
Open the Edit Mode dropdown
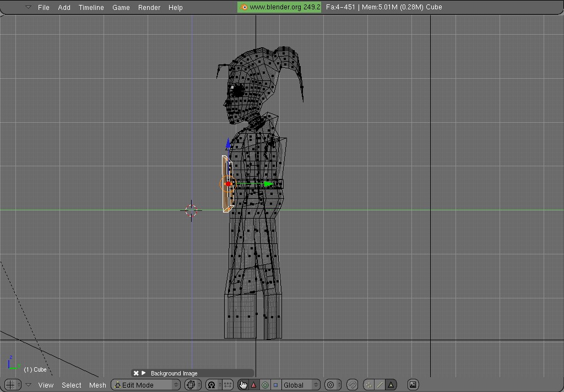pyautogui.click(x=145, y=385)
